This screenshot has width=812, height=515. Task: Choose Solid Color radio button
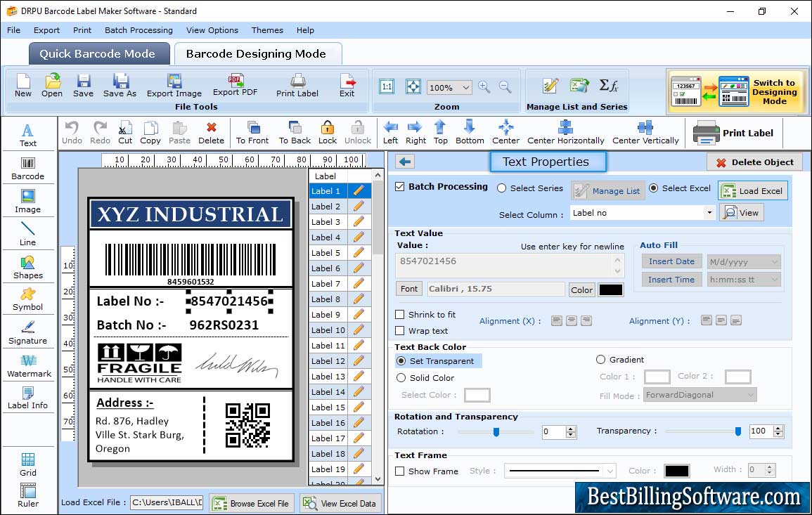(401, 378)
